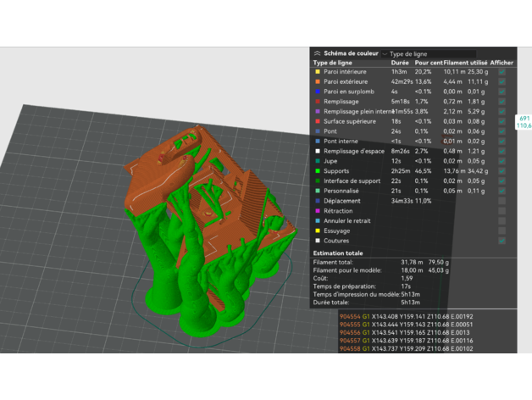Click the orange Paroi extérieure color swatch
This screenshot has height=400, width=532.
click(316, 82)
